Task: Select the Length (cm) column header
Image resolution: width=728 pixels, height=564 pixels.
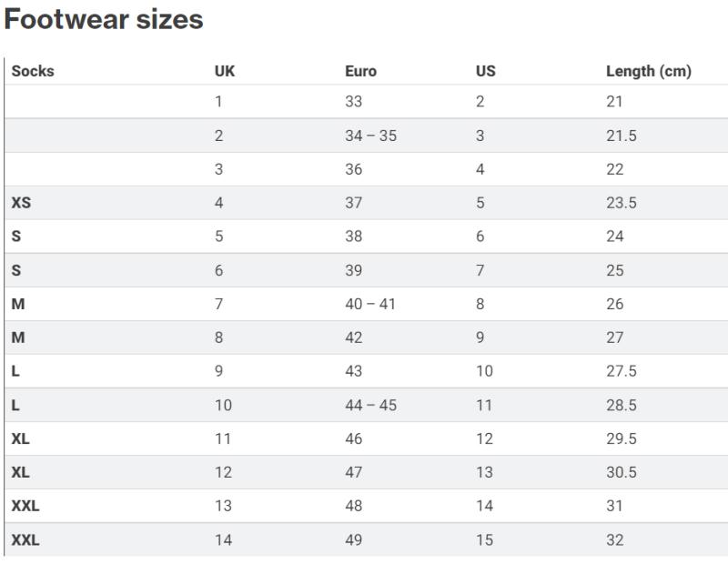Action: click(649, 71)
